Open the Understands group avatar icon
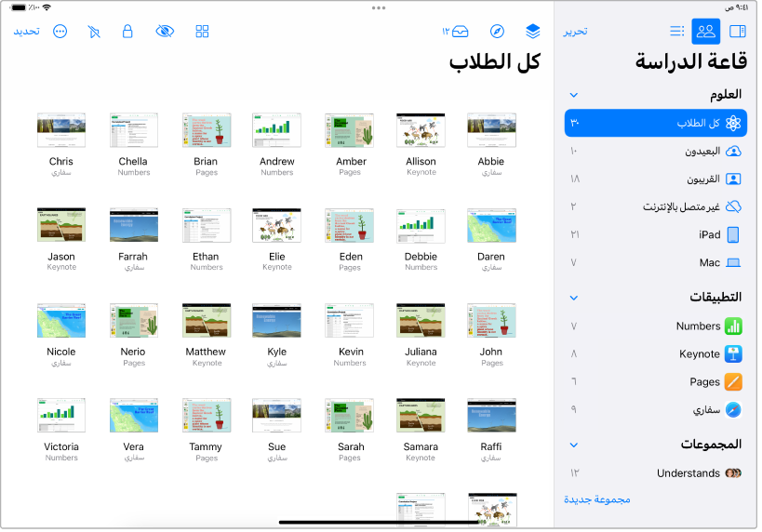Viewport: 762px width, 532px height. point(733,472)
